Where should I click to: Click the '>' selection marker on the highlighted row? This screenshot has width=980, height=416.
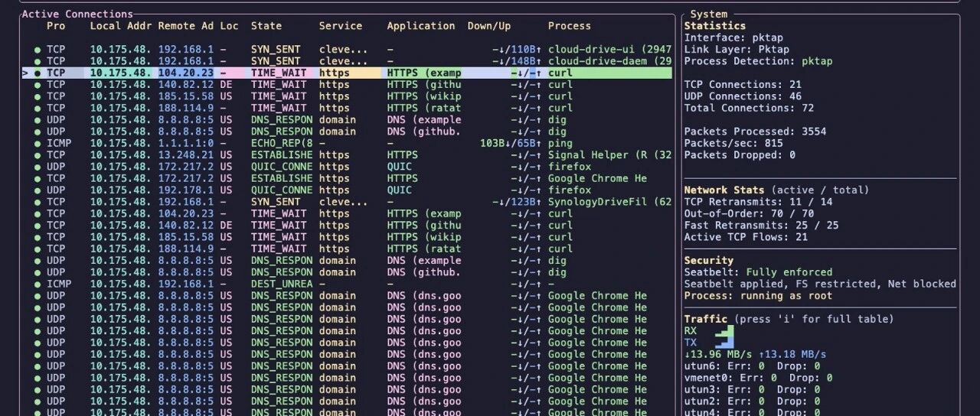pos(25,73)
